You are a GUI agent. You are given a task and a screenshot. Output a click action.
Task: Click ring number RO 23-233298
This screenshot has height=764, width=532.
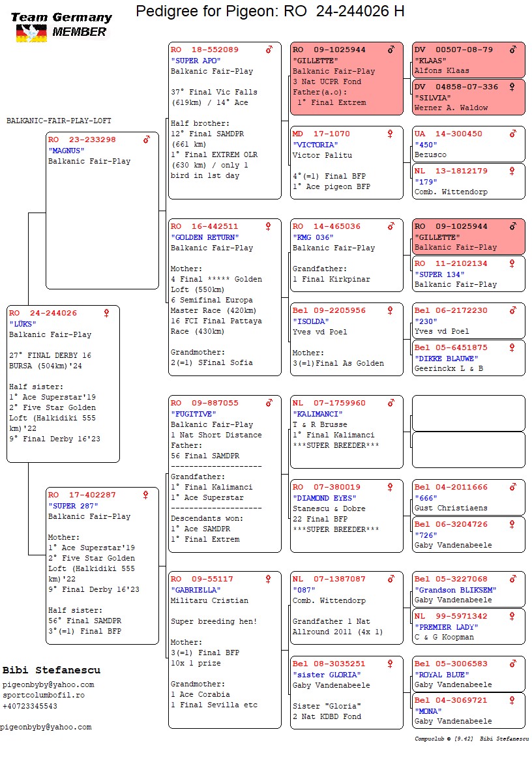[x=82, y=140]
